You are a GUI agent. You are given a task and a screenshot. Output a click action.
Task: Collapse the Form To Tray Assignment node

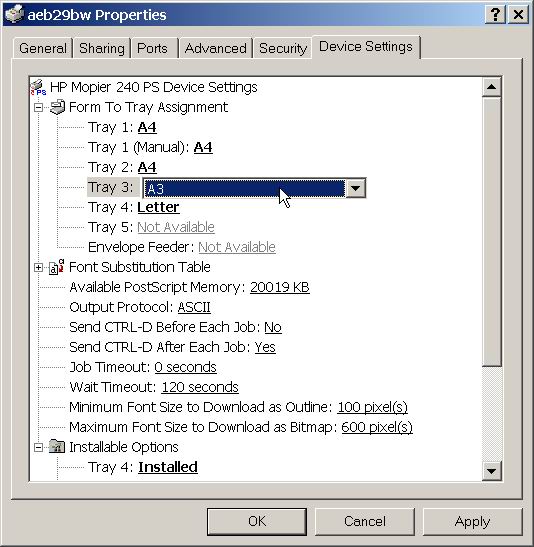tap(38, 107)
